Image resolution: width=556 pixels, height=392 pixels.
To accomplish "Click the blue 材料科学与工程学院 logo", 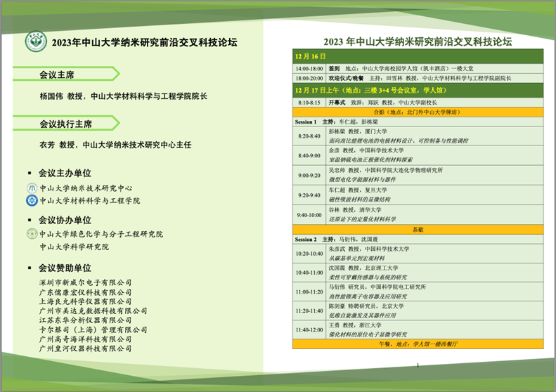I will (32, 201).
